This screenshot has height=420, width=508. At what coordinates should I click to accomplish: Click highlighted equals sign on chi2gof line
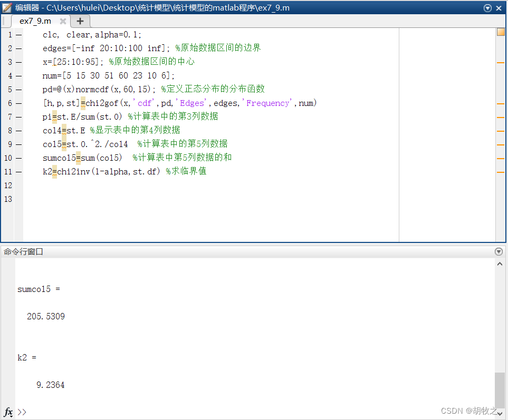click(x=83, y=103)
